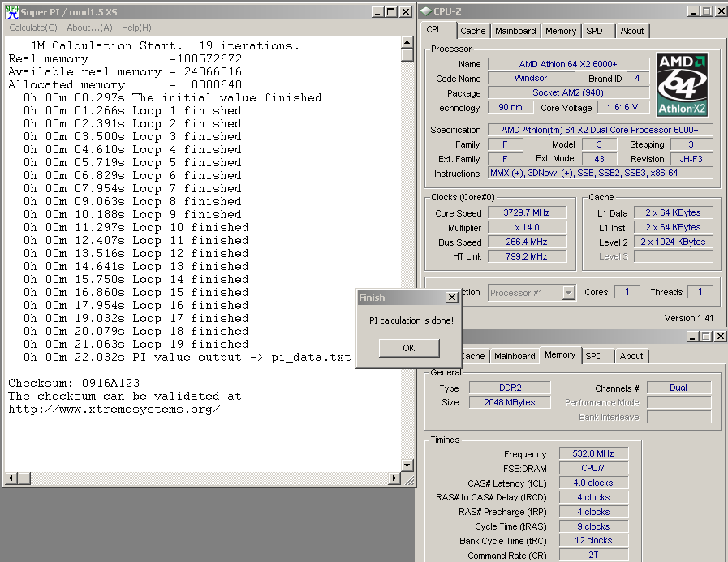The height and width of the screenshot is (562, 728).
Task: Click the processor Name field AMD Athlon 64 X2 6000+
Action: tap(568, 64)
